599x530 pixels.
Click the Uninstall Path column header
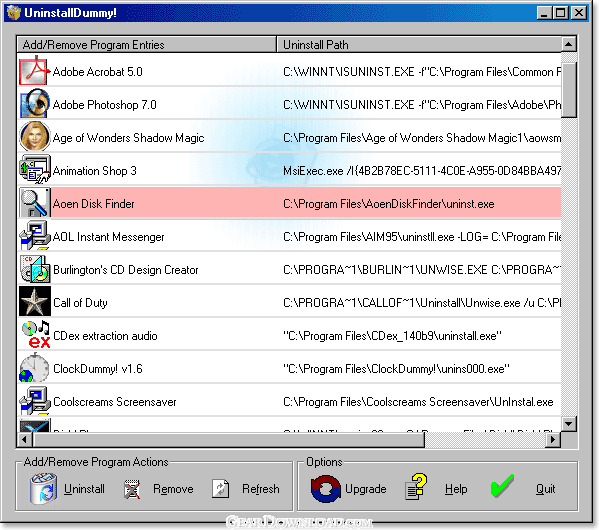point(419,45)
